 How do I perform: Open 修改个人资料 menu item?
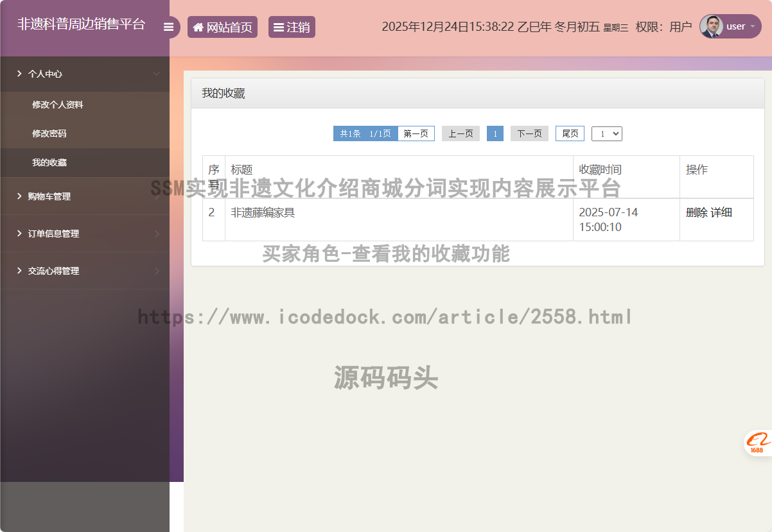[x=58, y=105]
